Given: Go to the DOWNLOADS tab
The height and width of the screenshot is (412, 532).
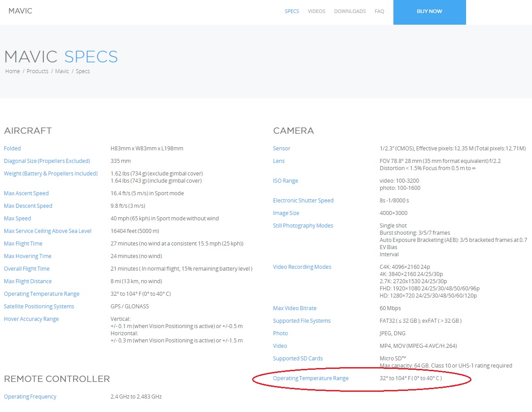Looking at the screenshot, I should pyautogui.click(x=350, y=11).
